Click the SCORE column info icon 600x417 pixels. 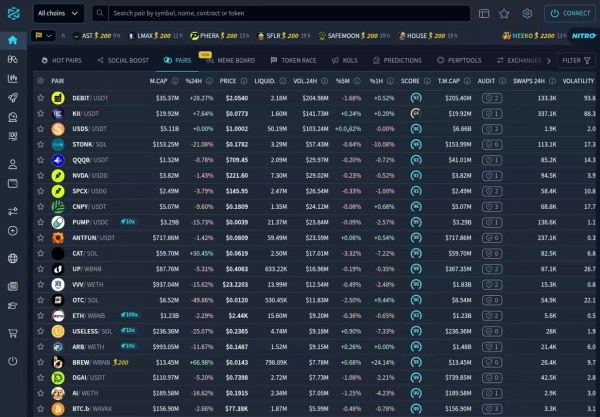click(x=427, y=81)
